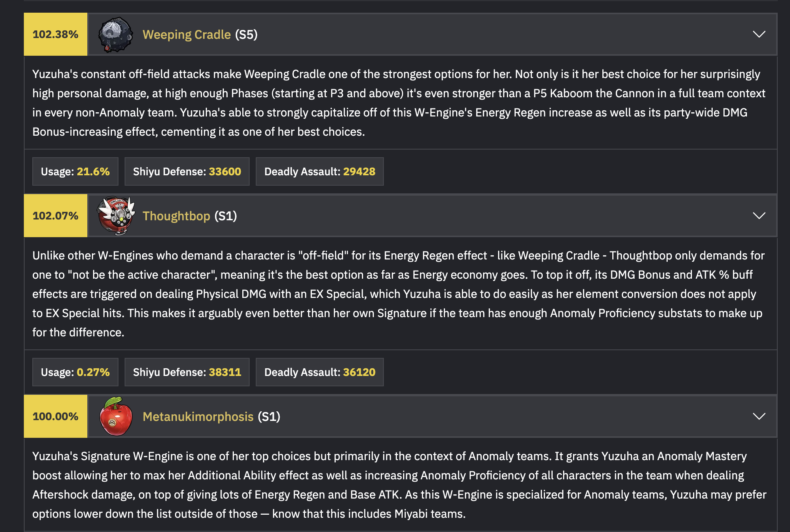Open the Weeping Cradle name link
Image resolution: width=790 pixels, height=532 pixels.
[x=187, y=35]
